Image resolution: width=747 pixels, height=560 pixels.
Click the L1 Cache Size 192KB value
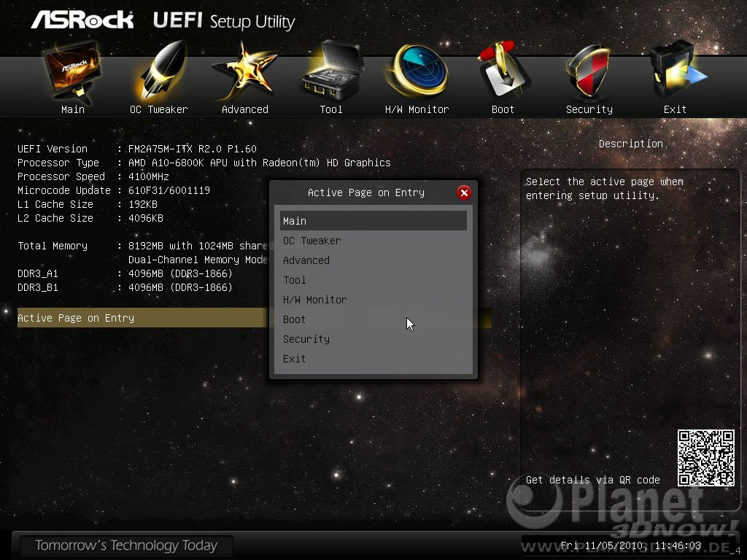coord(143,204)
